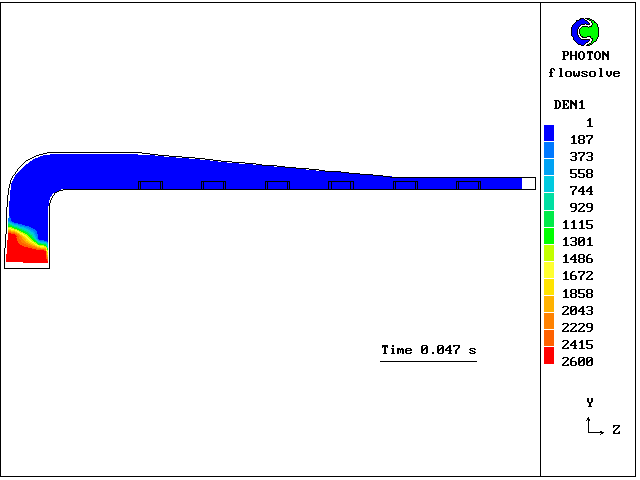Click the Y-Z axis orientation indicator
Viewport: 640px width, 480px height.
point(596,422)
